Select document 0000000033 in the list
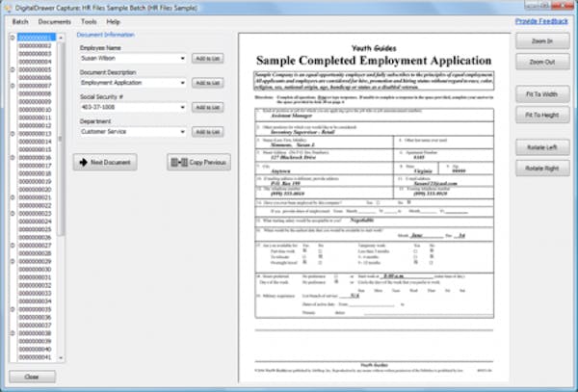Image resolution: width=578 pixels, height=392 pixels. click(x=35, y=293)
